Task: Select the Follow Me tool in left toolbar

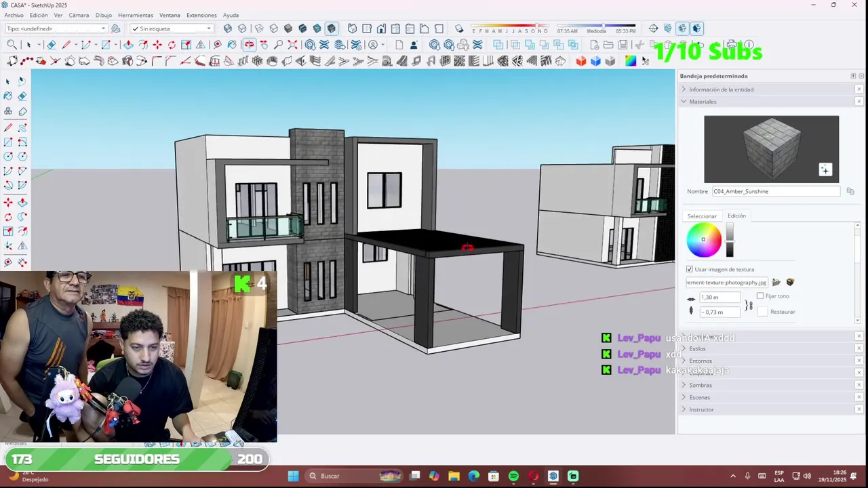Action: pyautogui.click(x=22, y=217)
